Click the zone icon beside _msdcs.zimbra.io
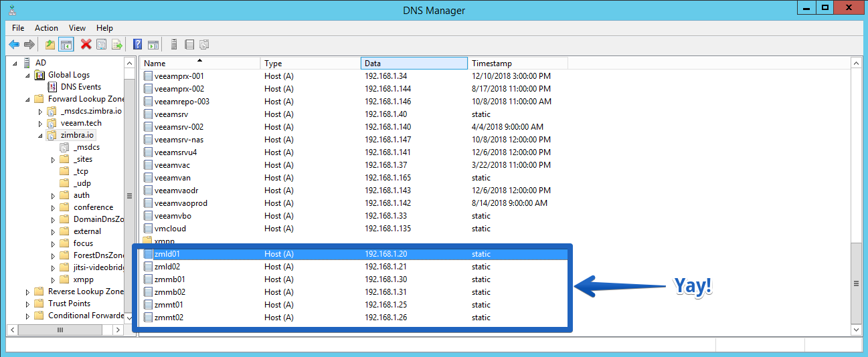 click(52, 111)
